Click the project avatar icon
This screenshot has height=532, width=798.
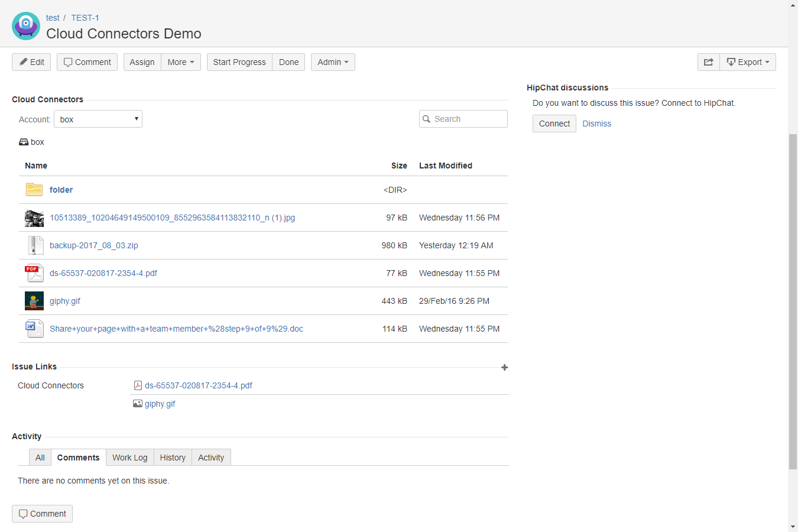click(26, 26)
